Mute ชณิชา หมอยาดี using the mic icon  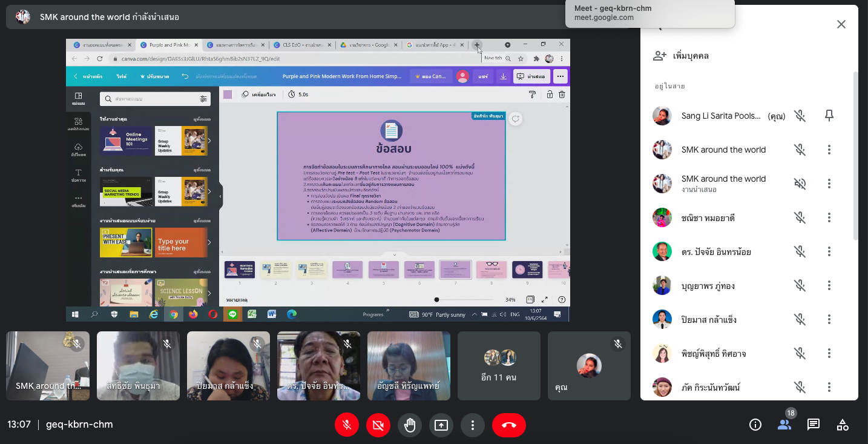800,217
